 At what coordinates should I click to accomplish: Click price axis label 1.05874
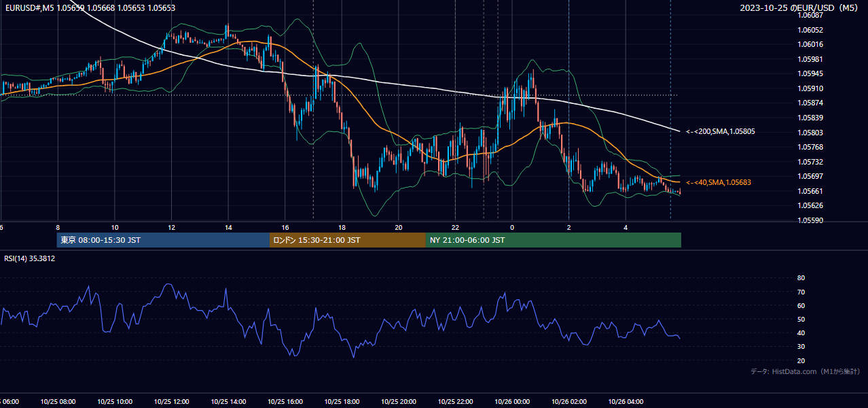pyautogui.click(x=812, y=103)
